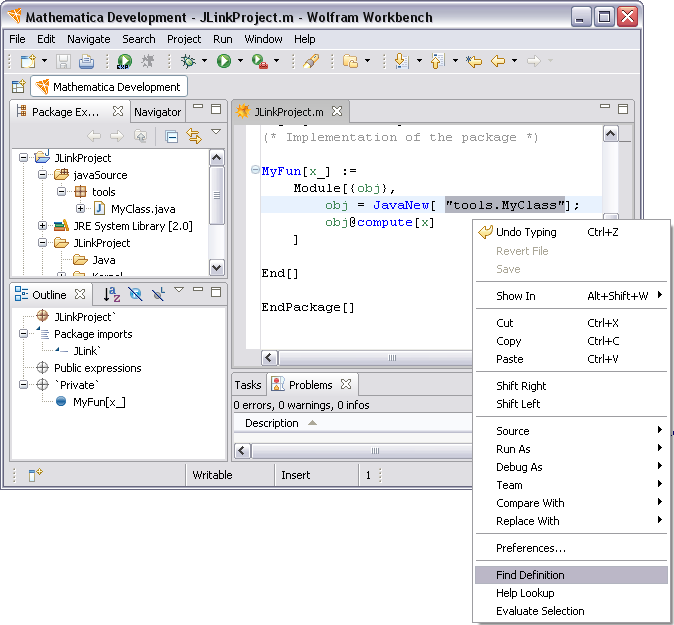Click Package Explorer scrollbar down arrow

pos(216,268)
